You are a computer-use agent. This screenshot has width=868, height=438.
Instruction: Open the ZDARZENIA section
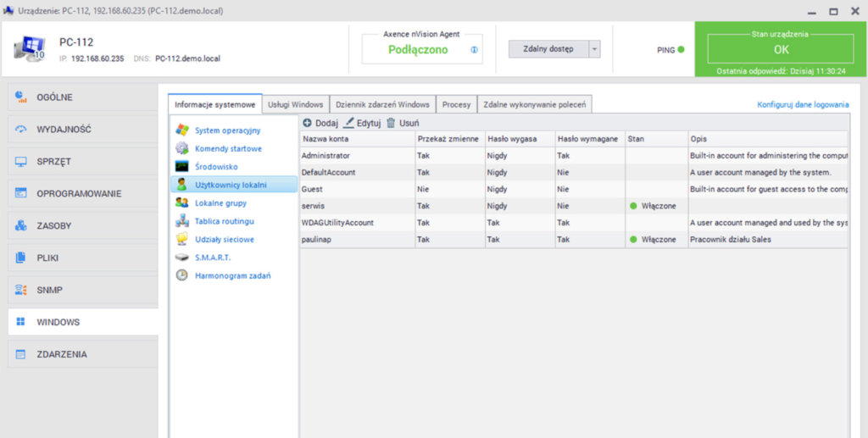pyautogui.click(x=82, y=354)
